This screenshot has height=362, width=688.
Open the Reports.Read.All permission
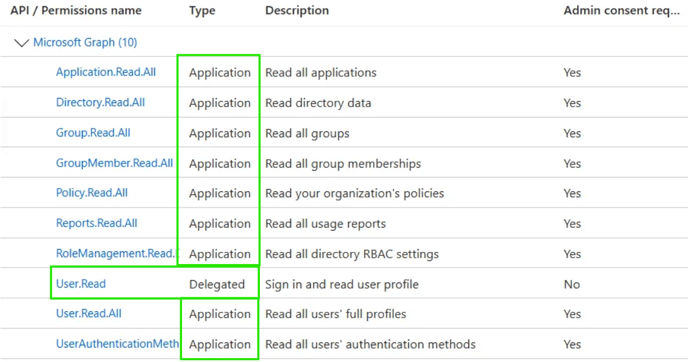pyautogui.click(x=97, y=223)
